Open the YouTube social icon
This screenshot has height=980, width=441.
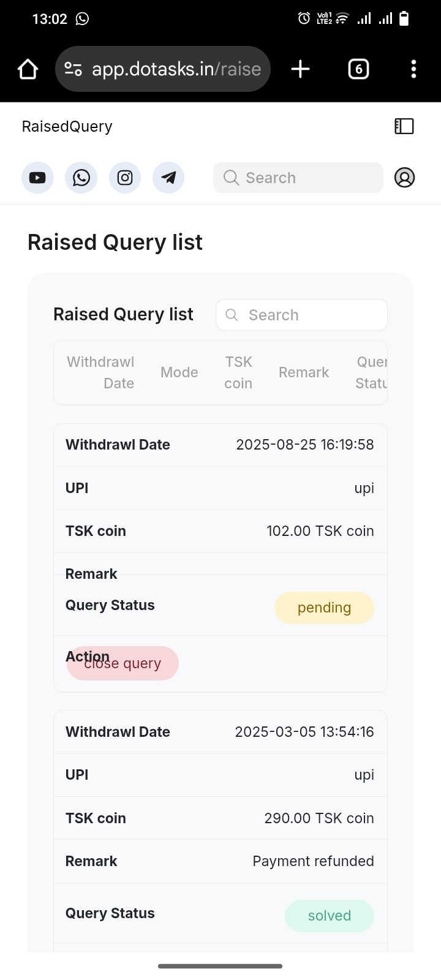click(x=37, y=178)
